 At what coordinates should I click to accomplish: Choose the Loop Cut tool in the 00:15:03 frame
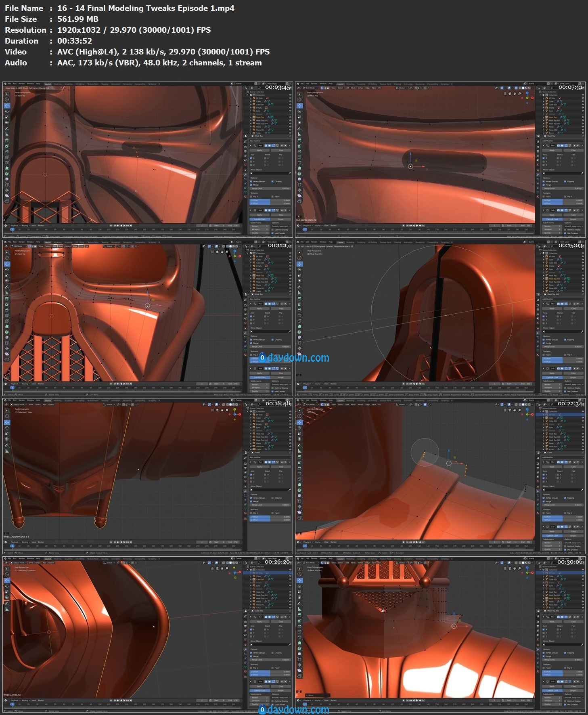pos(299,315)
